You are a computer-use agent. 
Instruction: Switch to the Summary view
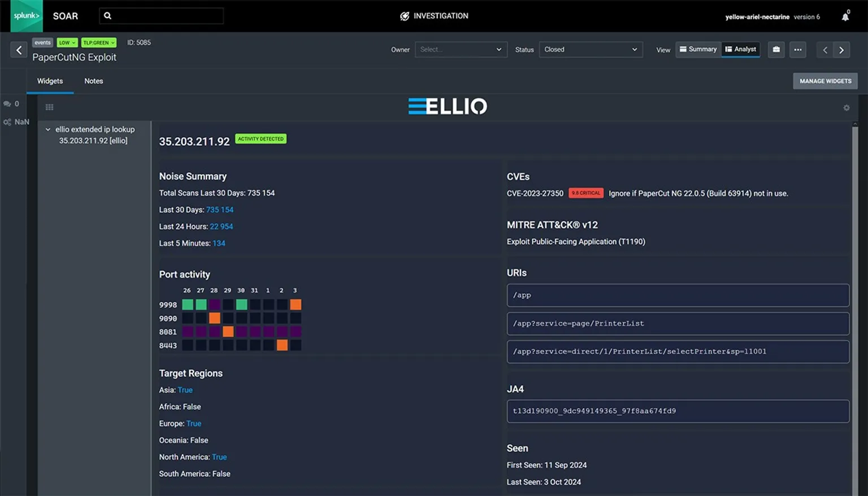pyautogui.click(x=698, y=49)
